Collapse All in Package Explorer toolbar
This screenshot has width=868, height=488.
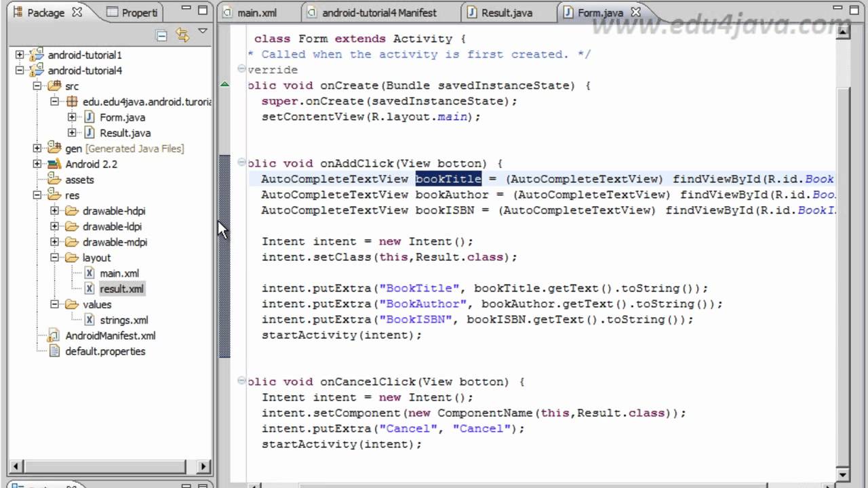[161, 35]
